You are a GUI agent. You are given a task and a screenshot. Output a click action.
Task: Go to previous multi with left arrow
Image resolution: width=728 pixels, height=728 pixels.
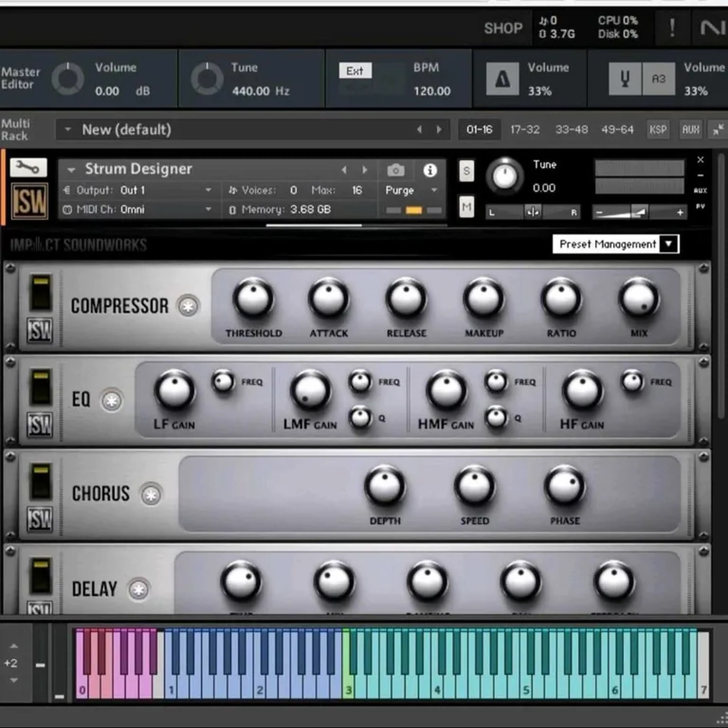[419, 130]
